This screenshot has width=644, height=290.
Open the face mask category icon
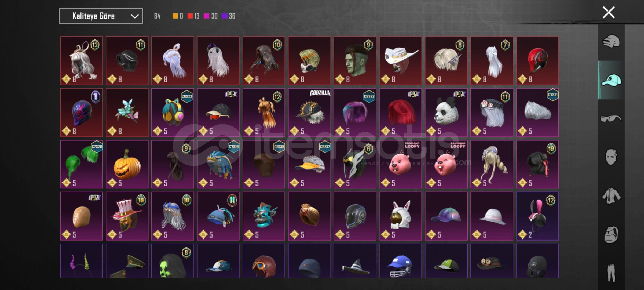pyautogui.click(x=611, y=157)
